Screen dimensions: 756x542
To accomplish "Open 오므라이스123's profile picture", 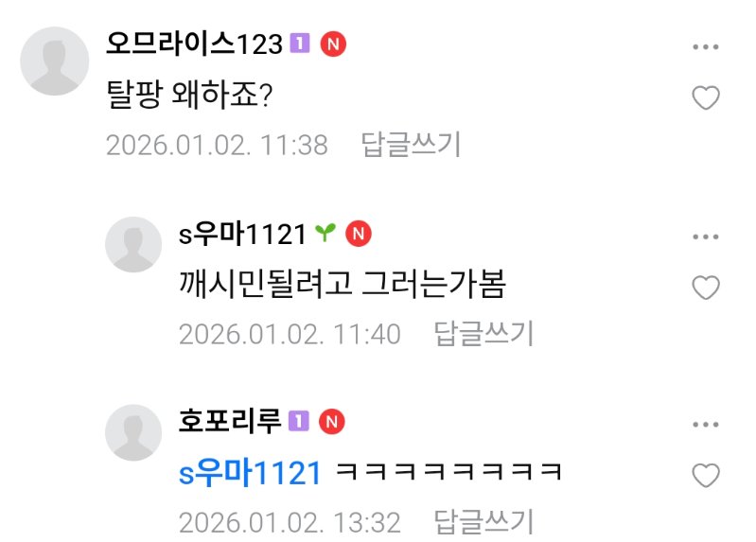I will tap(55, 61).
